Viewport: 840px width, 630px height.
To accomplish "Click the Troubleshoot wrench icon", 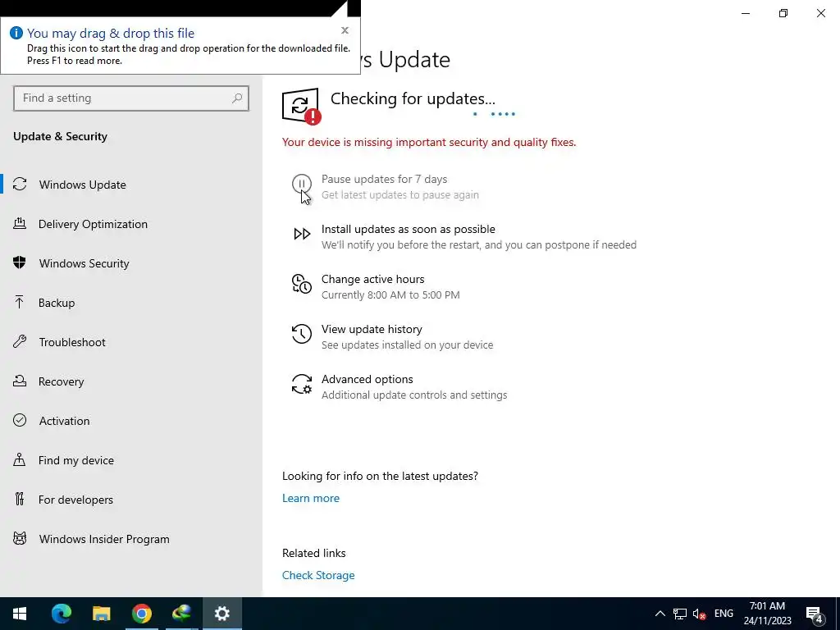I will [x=20, y=341].
